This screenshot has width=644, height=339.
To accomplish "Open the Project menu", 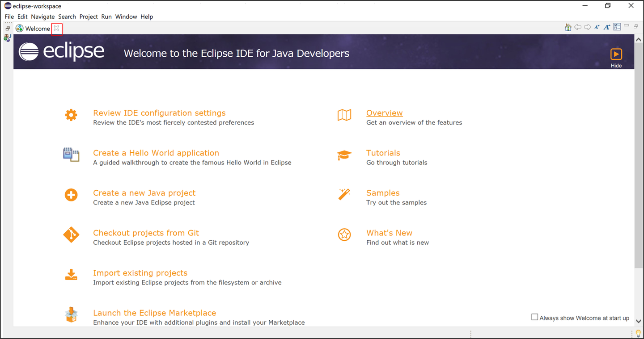I will pyautogui.click(x=89, y=17).
